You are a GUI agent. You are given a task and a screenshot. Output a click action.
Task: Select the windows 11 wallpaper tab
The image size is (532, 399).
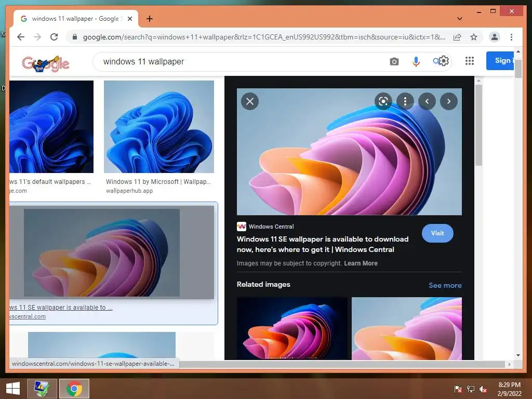tap(76, 19)
